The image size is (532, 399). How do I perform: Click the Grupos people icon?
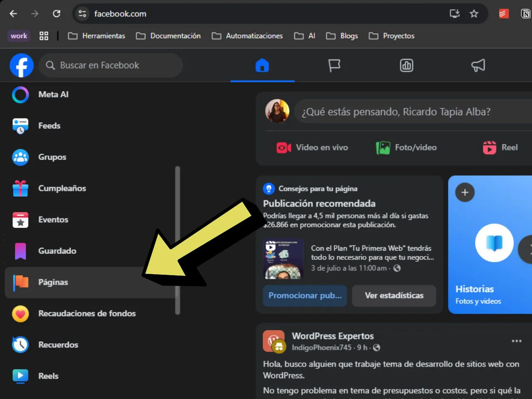click(20, 157)
